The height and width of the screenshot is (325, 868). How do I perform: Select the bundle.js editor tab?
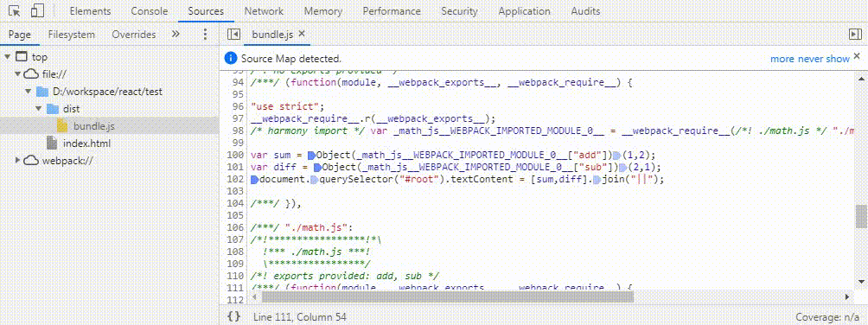pyautogui.click(x=272, y=35)
